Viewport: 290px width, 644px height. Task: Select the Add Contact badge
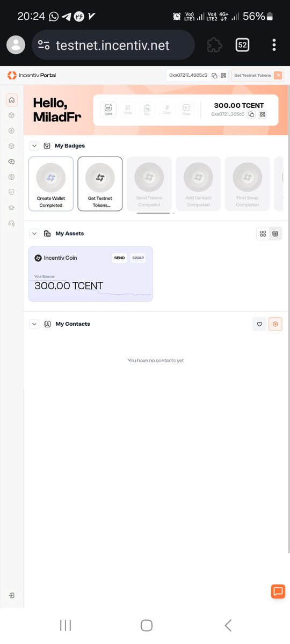pos(198,184)
